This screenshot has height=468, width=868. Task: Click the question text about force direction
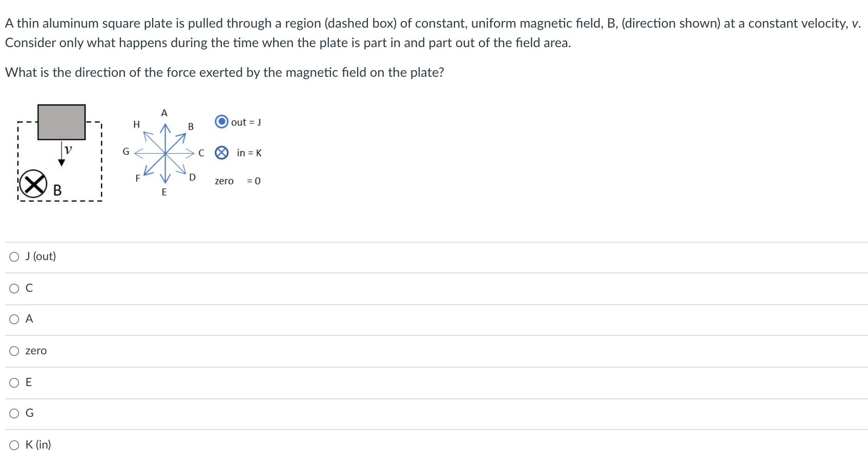click(x=224, y=73)
